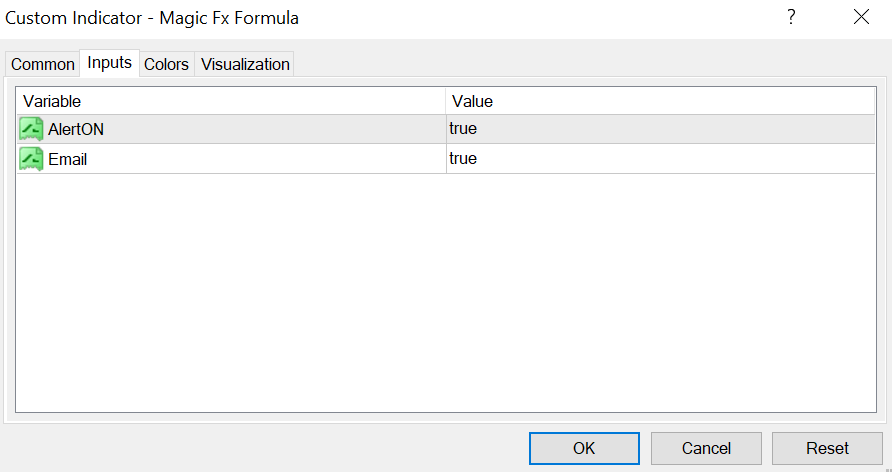Viewport: 892px width, 472px height.
Task: Click the help question mark icon
Action: [x=791, y=17]
